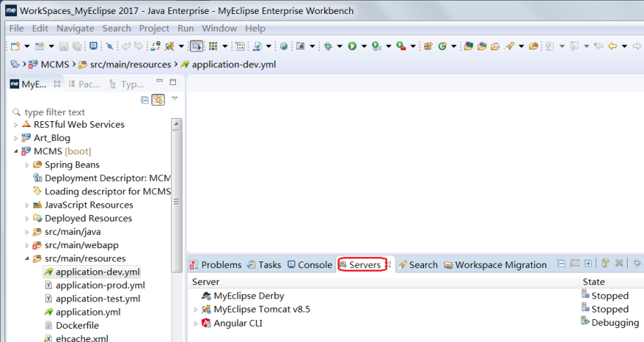
Task: Click the Save All toolbar icon
Action: [77, 47]
